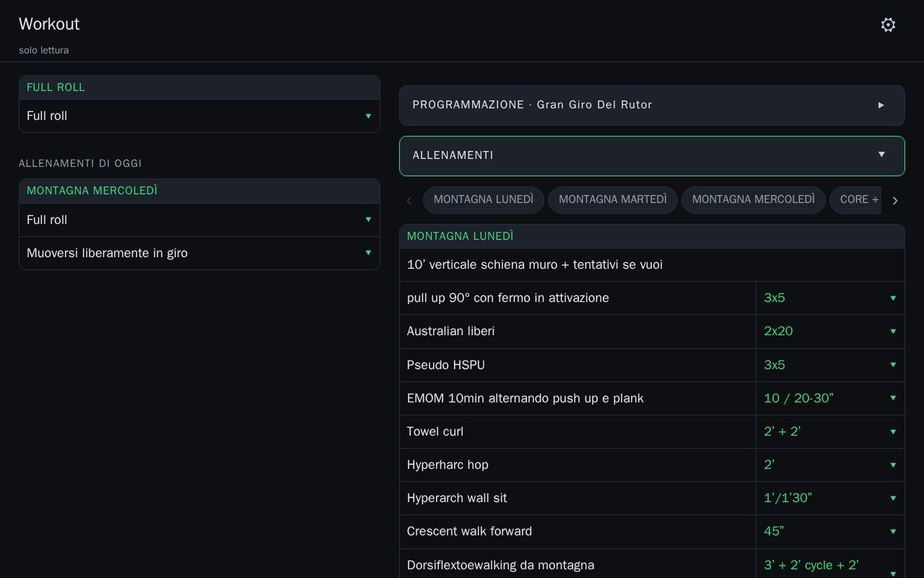Collapse the ALLENAMENTI section
This screenshot has width=924, height=578.
pyautogui.click(x=652, y=156)
